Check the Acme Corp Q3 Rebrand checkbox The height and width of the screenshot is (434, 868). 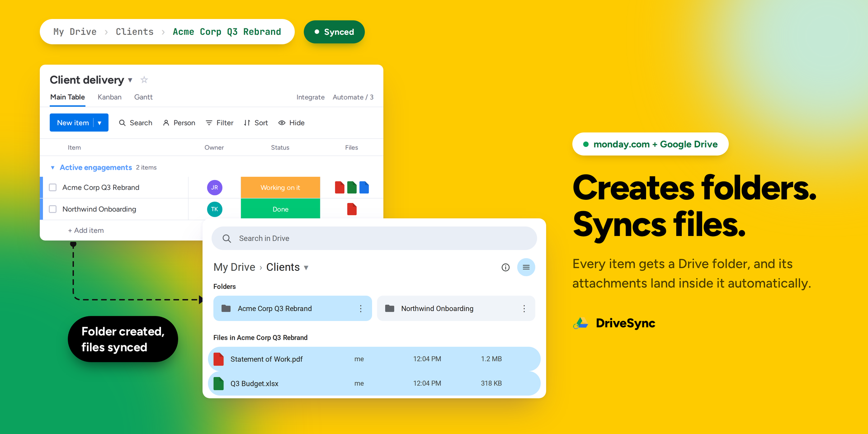coord(53,188)
